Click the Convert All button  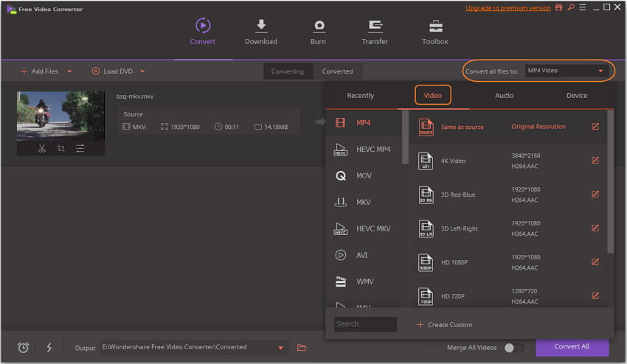pyautogui.click(x=572, y=347)
